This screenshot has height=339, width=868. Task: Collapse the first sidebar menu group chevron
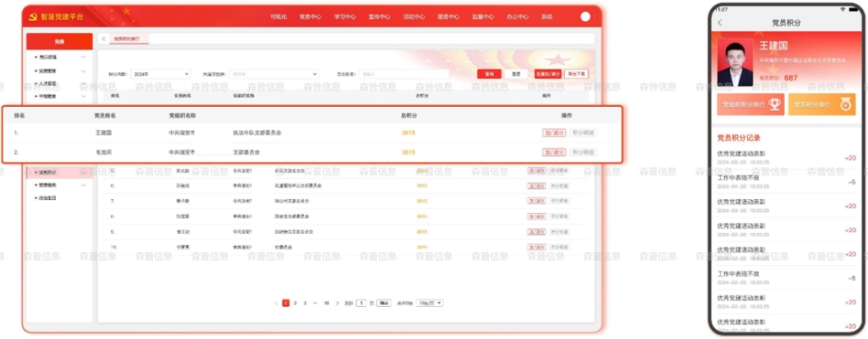coord(83,57)
